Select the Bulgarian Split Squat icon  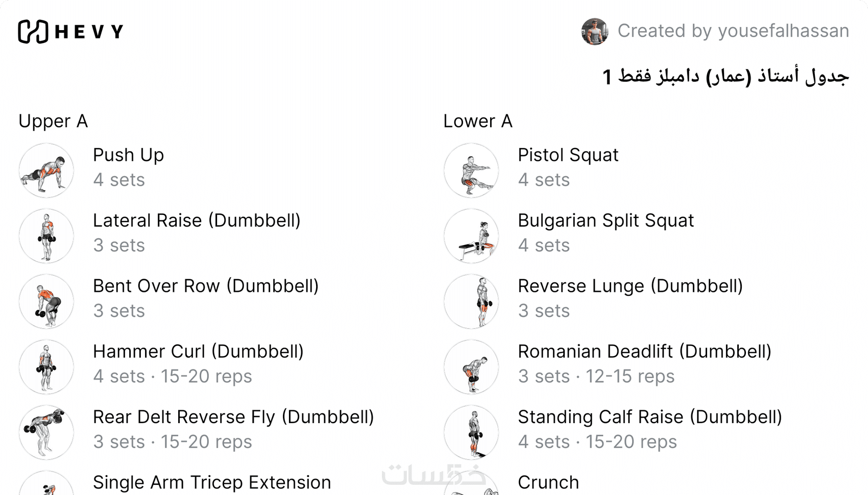[x=471, y=236]
